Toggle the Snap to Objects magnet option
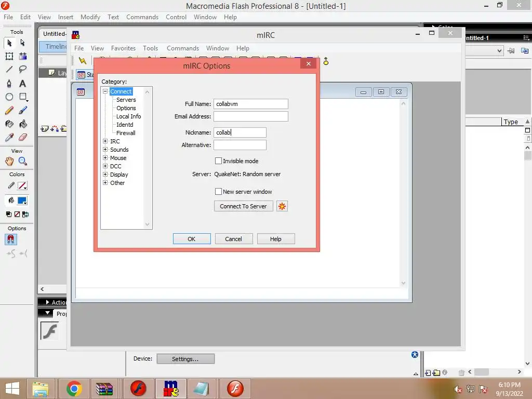This screenshot has height=399, width=532. pos(10,240)
